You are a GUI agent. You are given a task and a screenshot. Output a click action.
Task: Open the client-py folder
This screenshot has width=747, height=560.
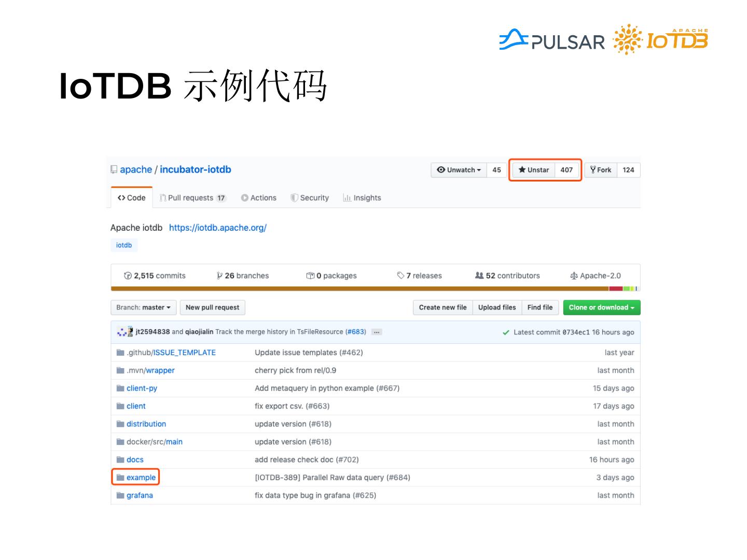tap(142, 388)
